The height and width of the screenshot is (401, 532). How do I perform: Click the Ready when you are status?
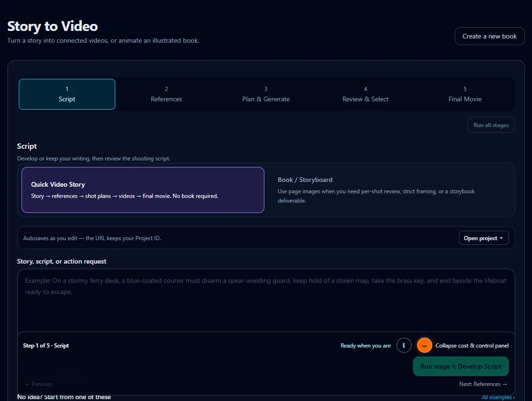coord(366,345)
